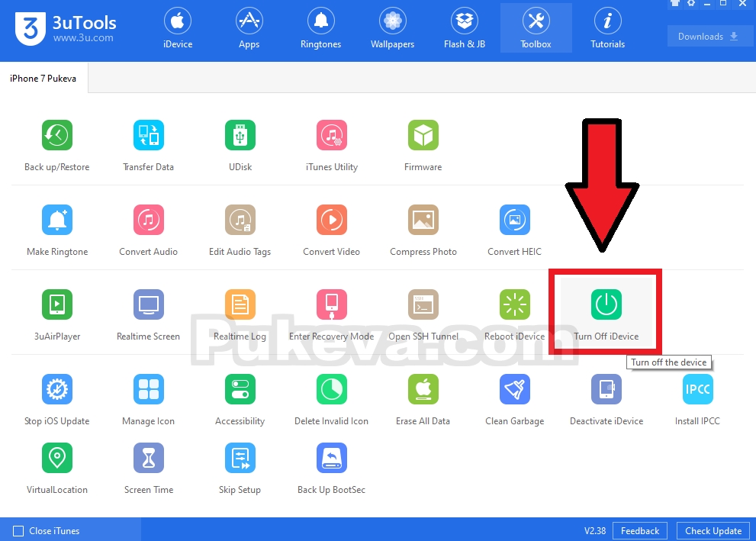Open the Back up/Restore tool
Screen dimensions: 756x541
57,135
